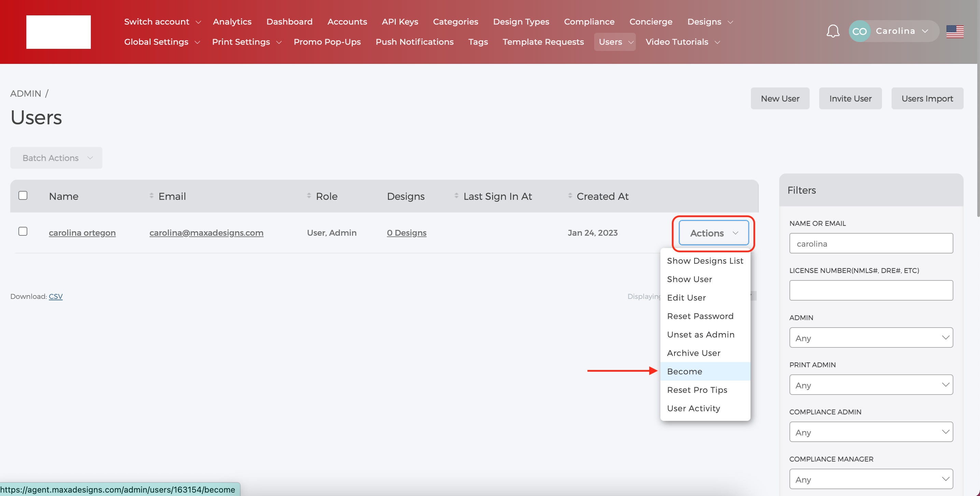Click the Name column header
980x496 pixels.
click(64, 196)
